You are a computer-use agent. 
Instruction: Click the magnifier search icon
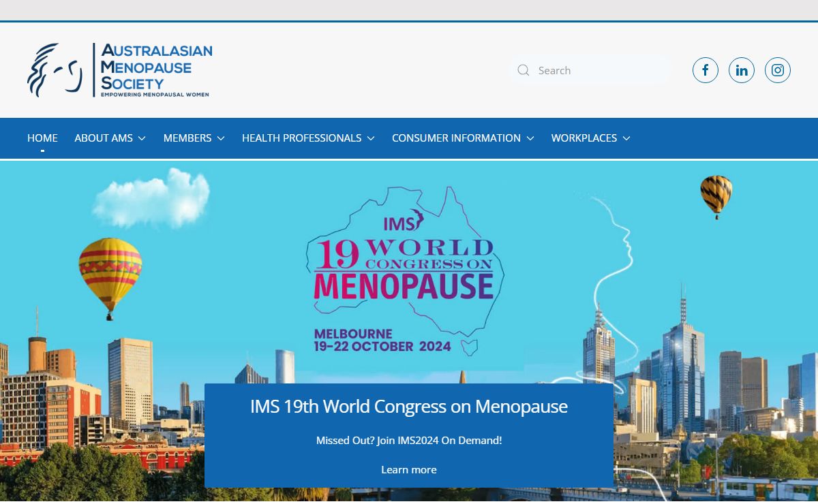click(524, 70)
